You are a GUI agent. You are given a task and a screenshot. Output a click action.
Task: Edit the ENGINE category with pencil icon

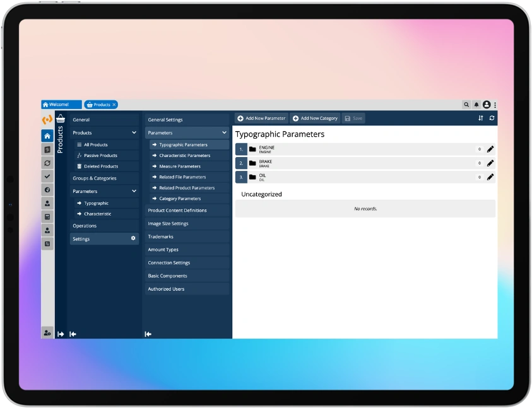click(x=490, y=149)
